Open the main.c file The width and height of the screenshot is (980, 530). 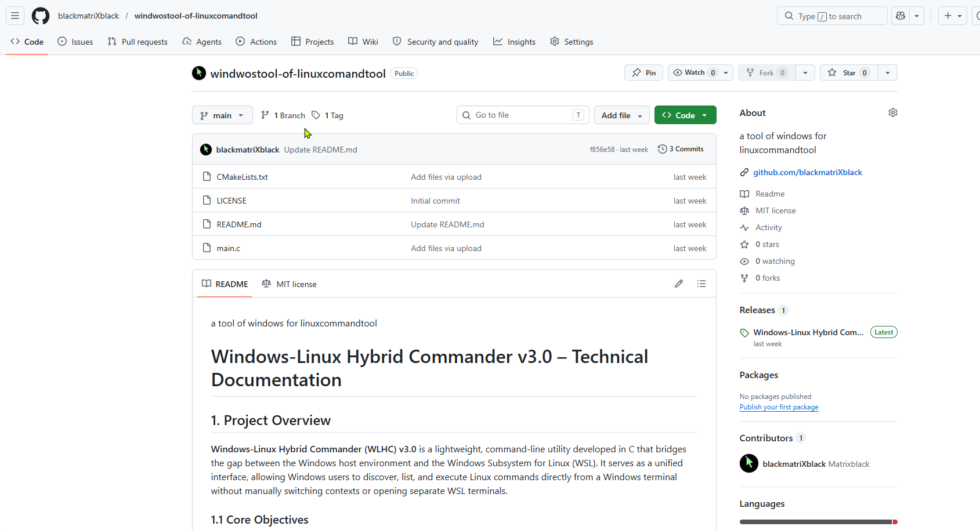[228, 248]
